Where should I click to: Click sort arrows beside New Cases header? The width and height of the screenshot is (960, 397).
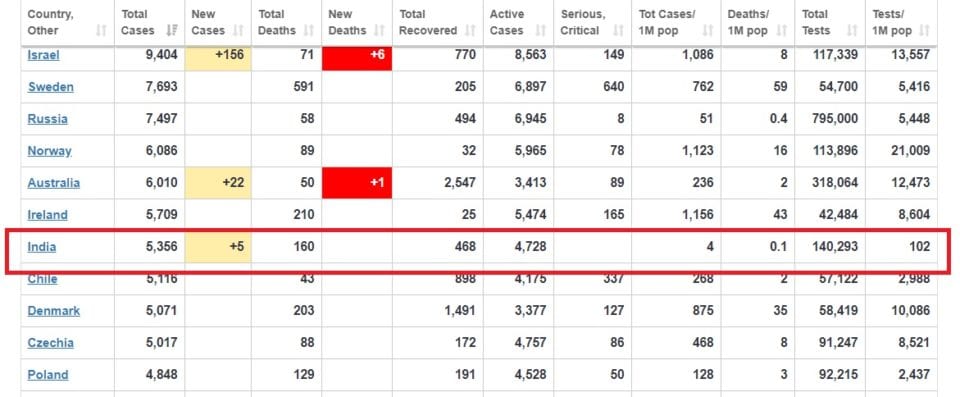click(239, 31)
